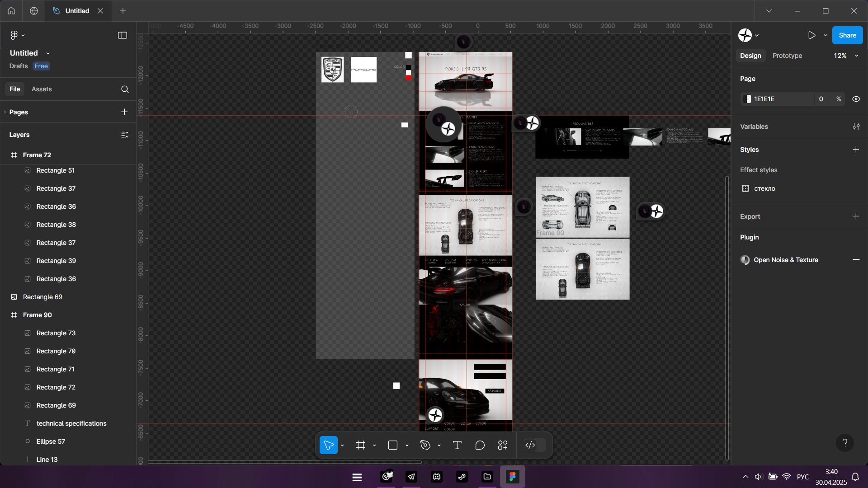
Task: Select the Rectangle shape tool
Action: tap(393, 446)
